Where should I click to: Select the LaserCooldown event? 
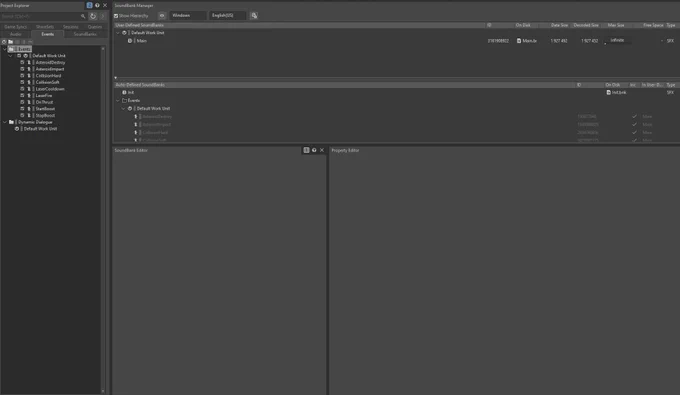50,89
